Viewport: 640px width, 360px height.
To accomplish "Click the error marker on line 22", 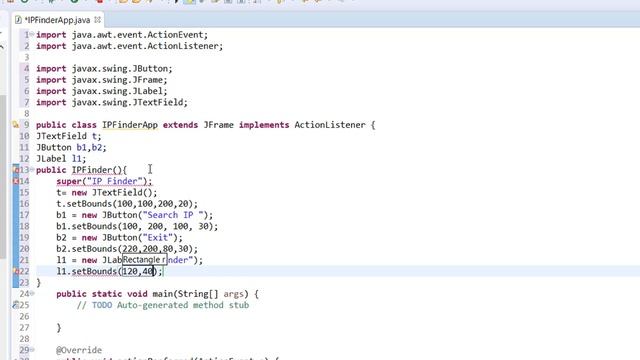I will click(x=16, y=271).
